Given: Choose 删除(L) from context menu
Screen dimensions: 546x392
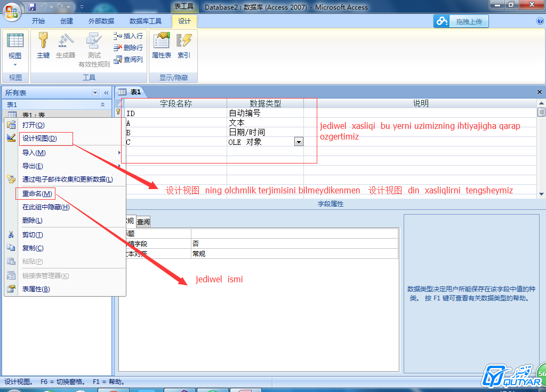Looking at the screenshot, I should coord(65,220).
